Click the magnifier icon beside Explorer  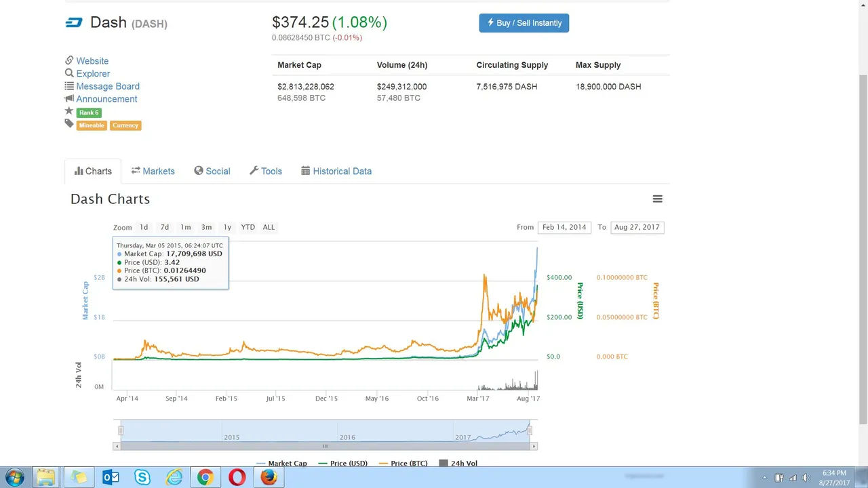69,73
